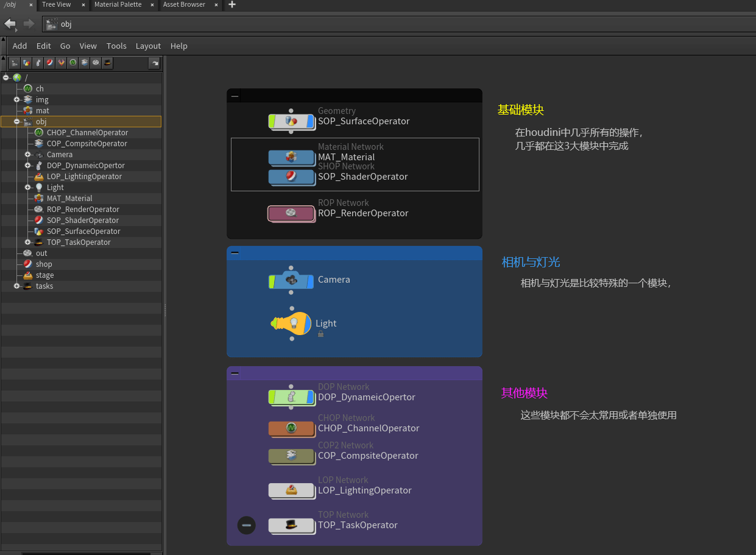This screenshot has height=555, width=756.
Task: Filter tree by Object nodes clapperboard icon
Action: tap(15, 63)
